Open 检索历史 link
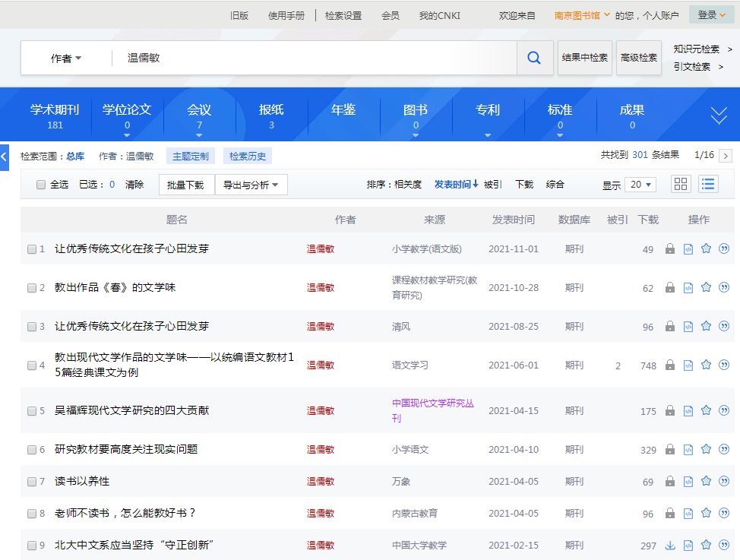The width and height of the screenshot is (740, 560). coord(248,156)
